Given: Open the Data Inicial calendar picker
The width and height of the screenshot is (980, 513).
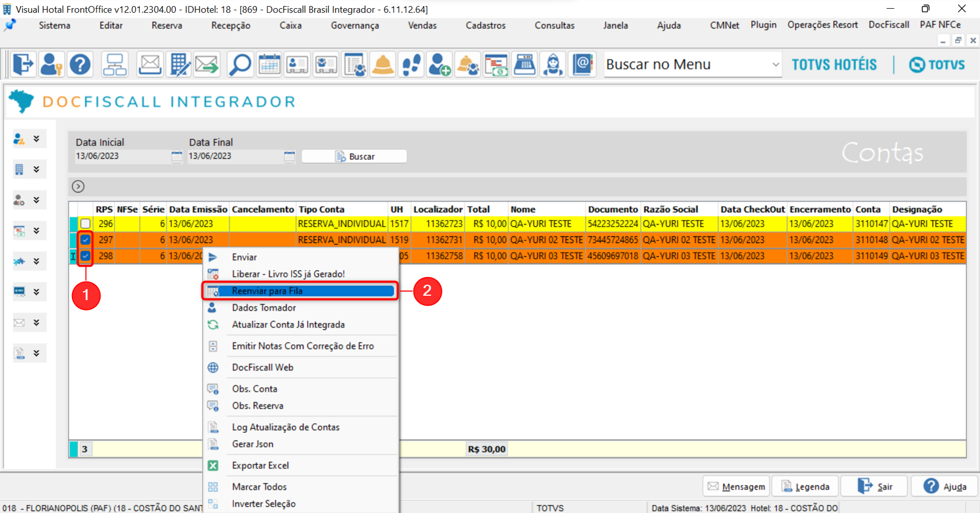Looking at the screenshot, I should point(177,156).
